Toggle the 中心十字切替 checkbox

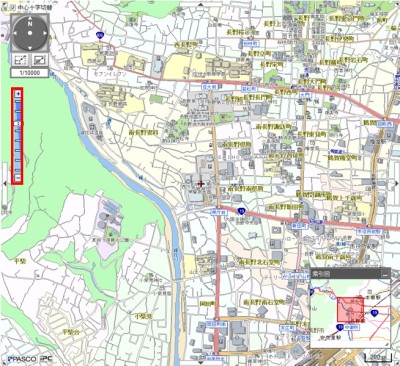point(12,7)
